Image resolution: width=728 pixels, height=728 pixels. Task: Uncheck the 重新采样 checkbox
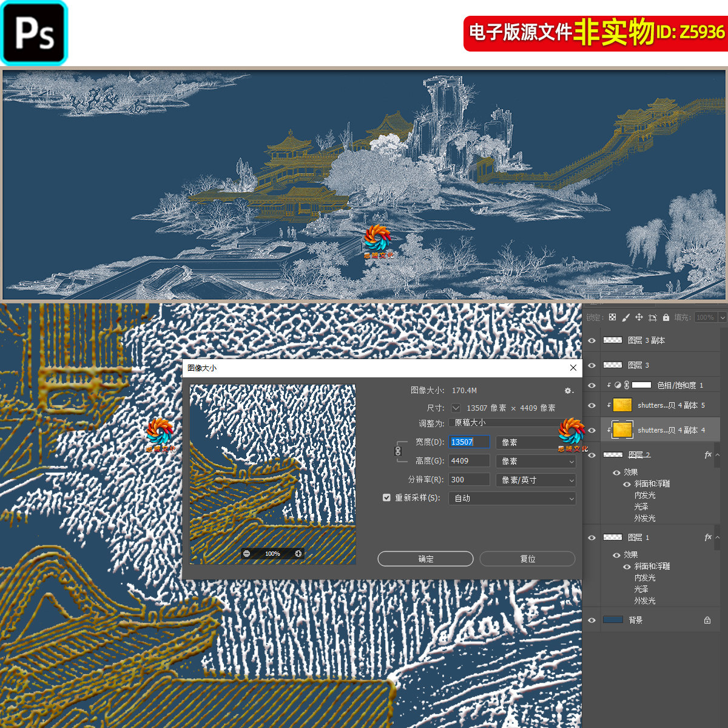click(386, 497)
